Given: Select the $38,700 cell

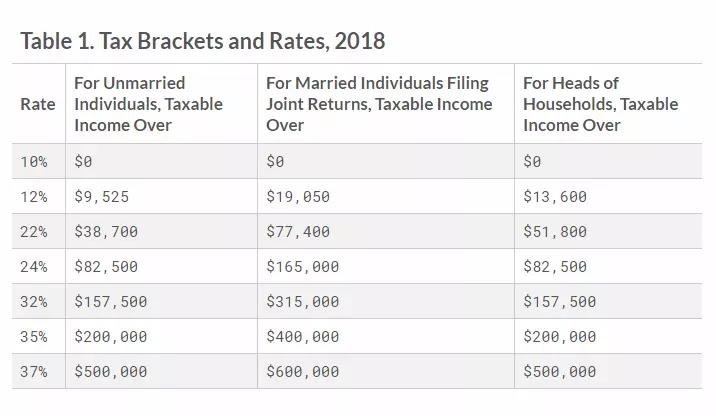Looking at the screenshot, I should 106,232.
